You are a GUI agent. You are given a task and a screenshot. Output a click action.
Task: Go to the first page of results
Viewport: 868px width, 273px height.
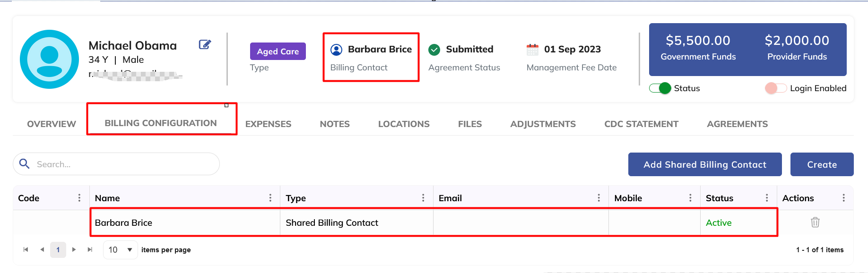coord(26,249)
